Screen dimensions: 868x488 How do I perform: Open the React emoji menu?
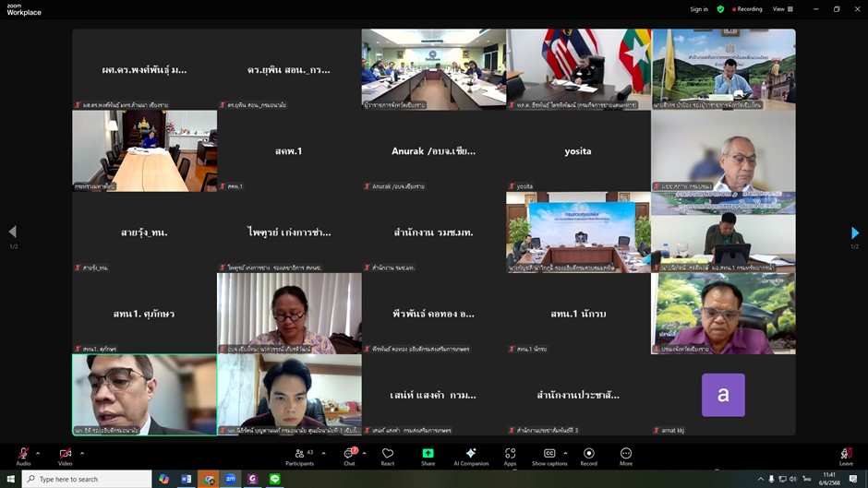pyautogui.click(x=388, y=457)
